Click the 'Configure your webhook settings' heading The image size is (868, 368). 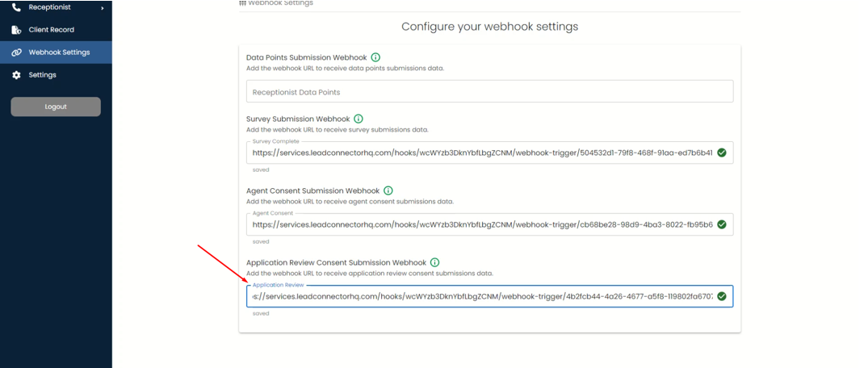490,27
